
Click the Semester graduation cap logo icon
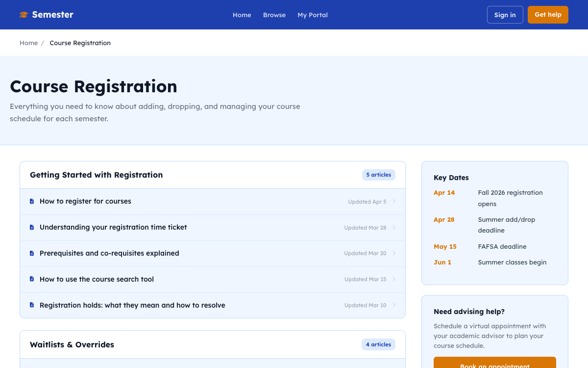pyautogui.click(x=24, y=15)
